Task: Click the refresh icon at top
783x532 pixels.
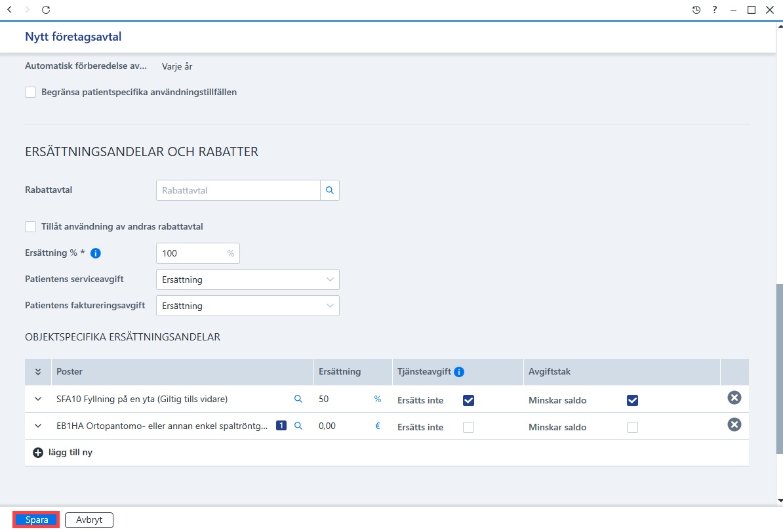Action: [46, 10]
